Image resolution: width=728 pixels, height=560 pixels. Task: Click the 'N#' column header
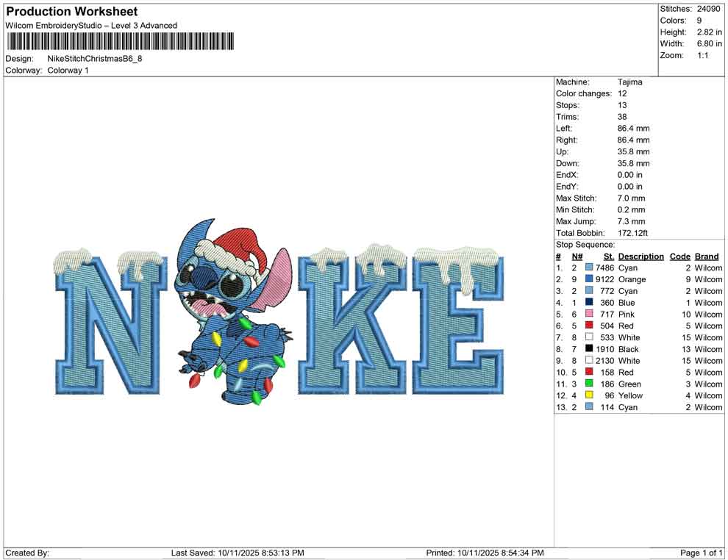coord(577,256)
